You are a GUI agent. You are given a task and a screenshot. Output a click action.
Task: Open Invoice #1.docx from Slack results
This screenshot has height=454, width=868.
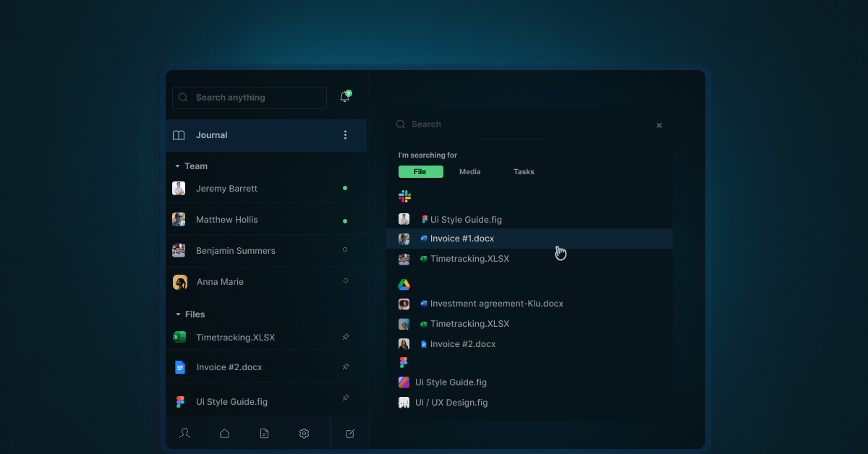[x=461, y=238]
